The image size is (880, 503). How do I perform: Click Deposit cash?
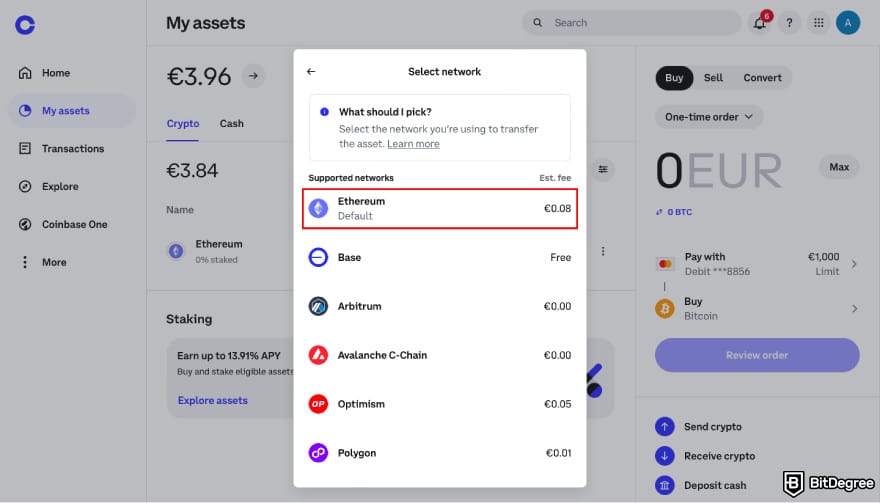[x=701, y=485]
